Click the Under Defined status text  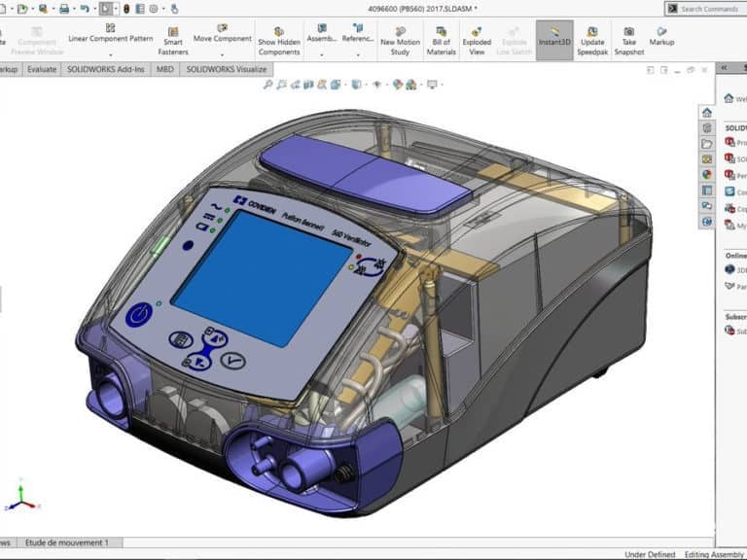pos(650,555)
